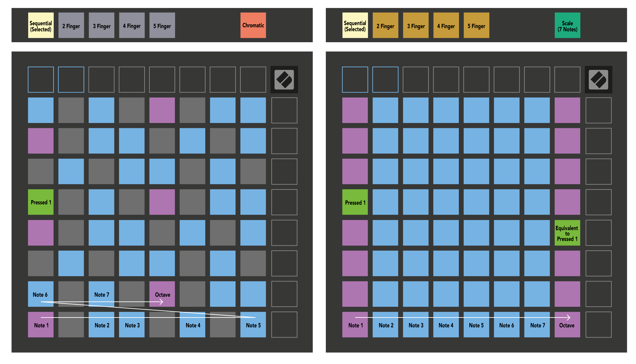Click side button beside Pressed 1 row, left grid
Viewport: 636px width, 364px height.
pyautogui.click(x=284, y=202)
